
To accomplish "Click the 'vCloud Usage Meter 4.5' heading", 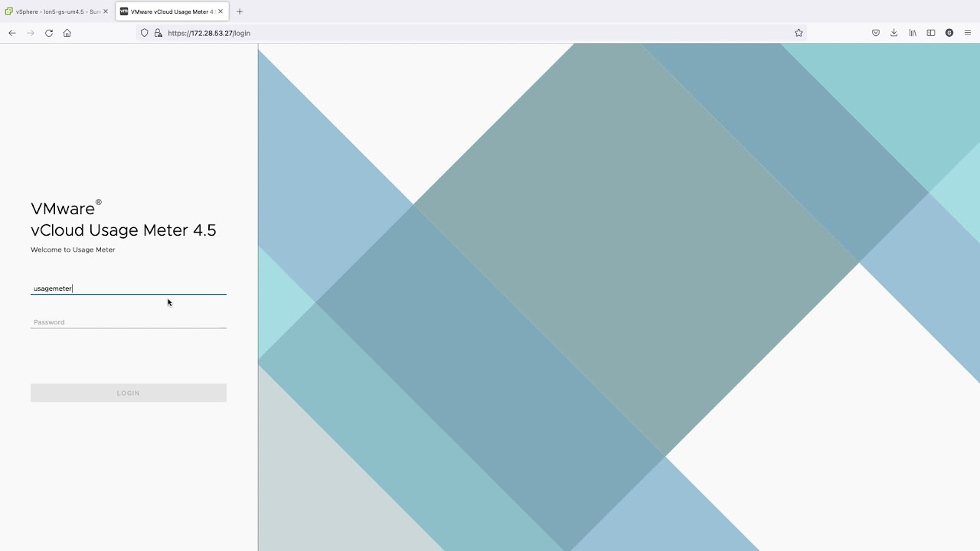I will [123, 230].
